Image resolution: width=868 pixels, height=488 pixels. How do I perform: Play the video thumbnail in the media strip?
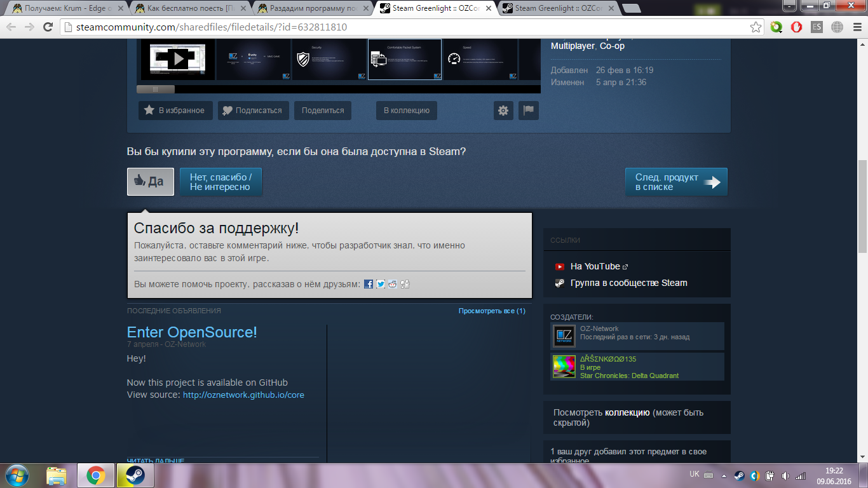tap(177, 60)
